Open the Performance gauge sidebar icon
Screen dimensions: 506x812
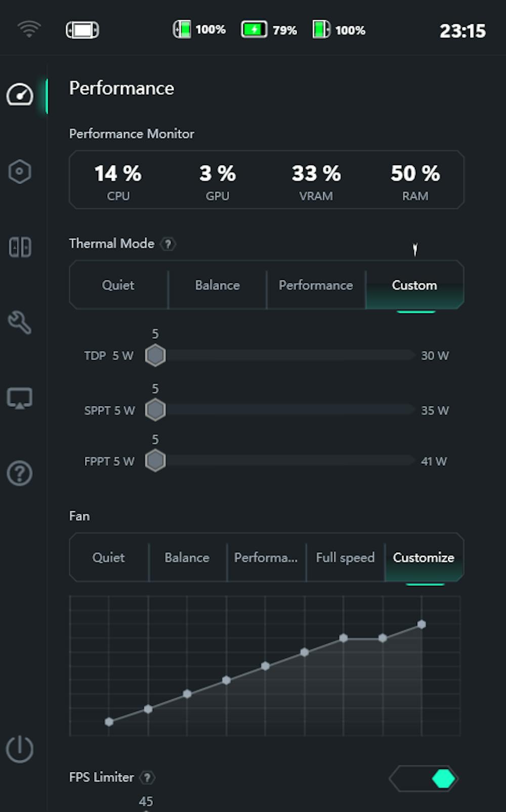[x=20, y=95]
